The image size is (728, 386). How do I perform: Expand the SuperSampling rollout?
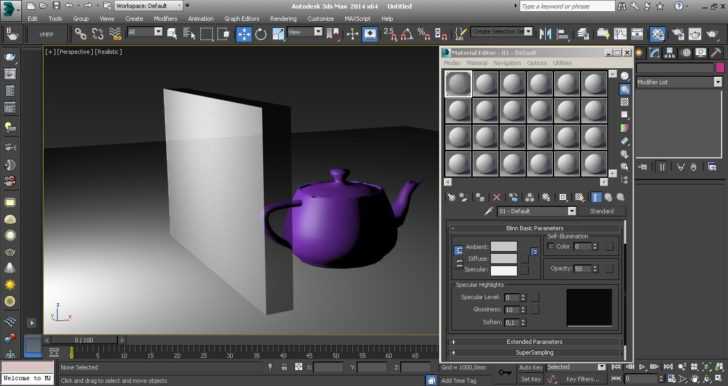(534, 353)
